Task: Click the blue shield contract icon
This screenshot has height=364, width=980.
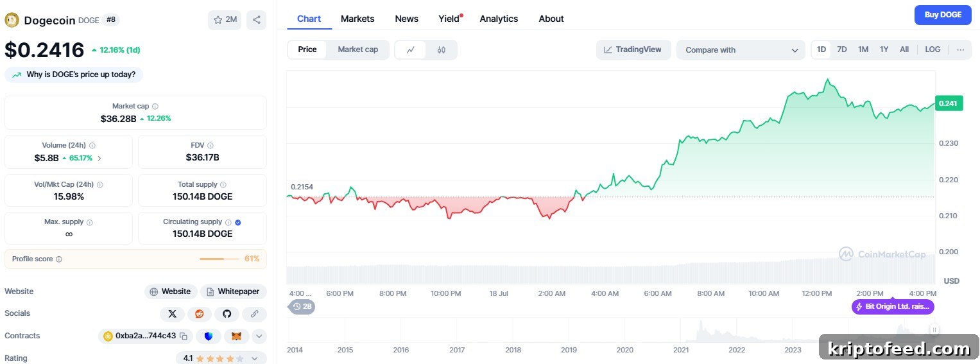Action: click(x=209, y=336)
